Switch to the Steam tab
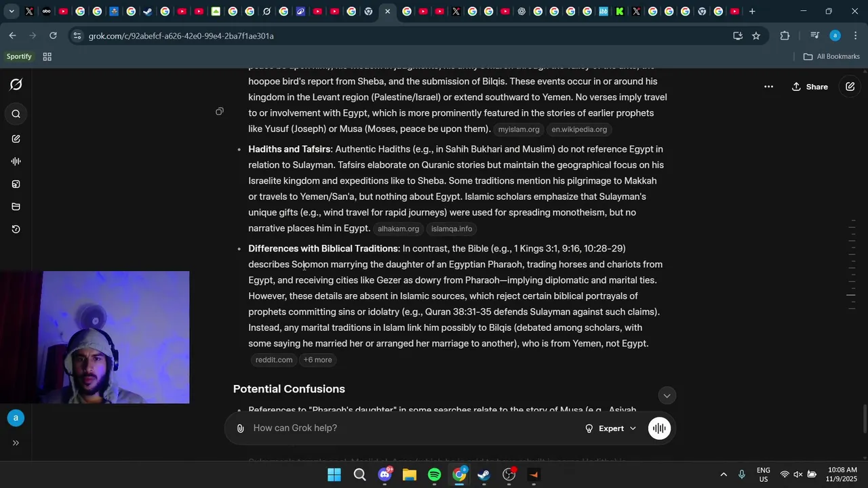Image resolution: width=868 pixels, height=488 pixels. coord(148,12)
